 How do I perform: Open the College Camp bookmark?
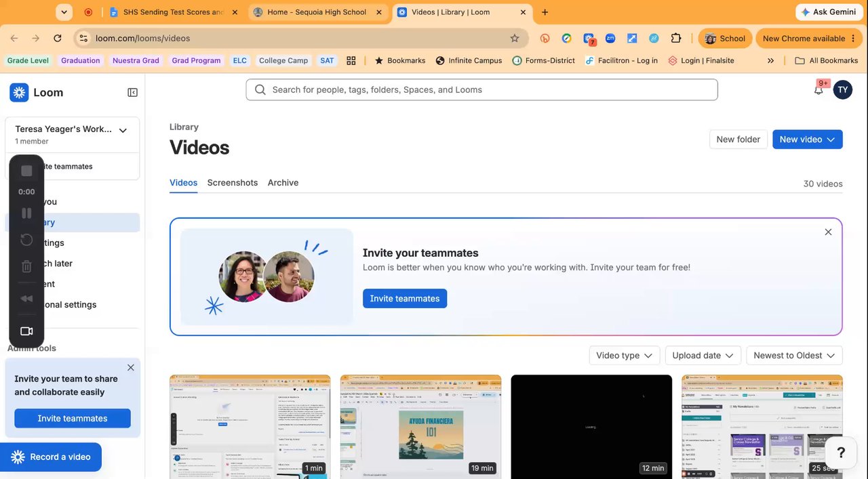[283, 60]
